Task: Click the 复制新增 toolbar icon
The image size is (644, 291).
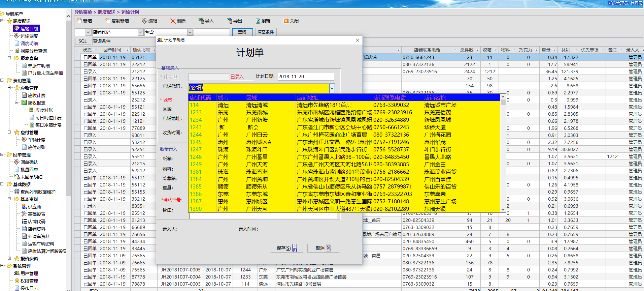Action: coord(107,21)
